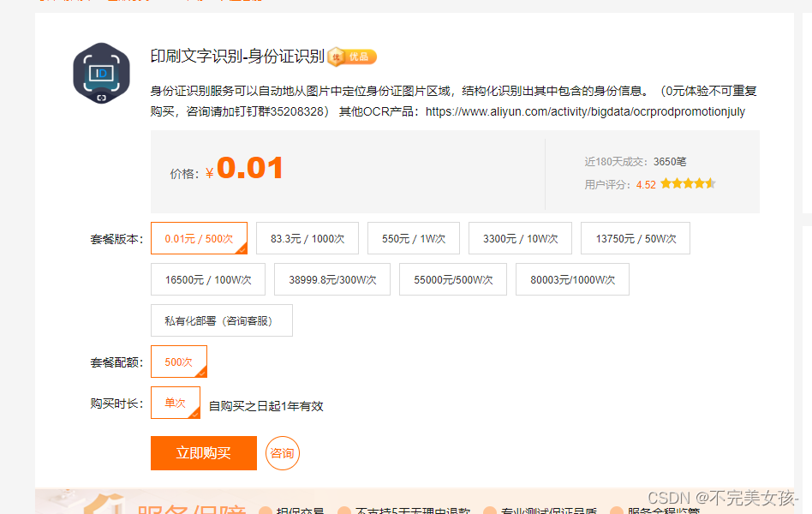
Task: Click the 4.52 user rating score
Action: [646, 184]
